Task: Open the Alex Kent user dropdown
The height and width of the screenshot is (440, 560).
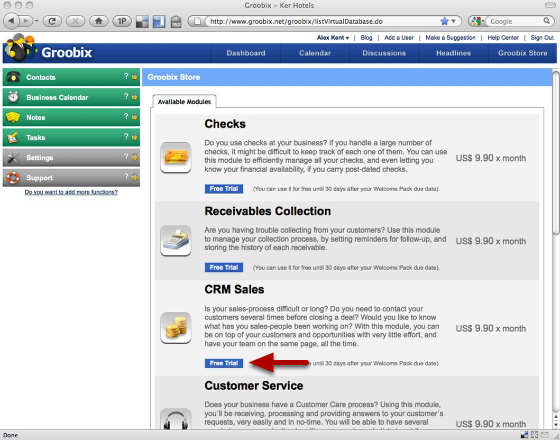Action: coord(333,38)
